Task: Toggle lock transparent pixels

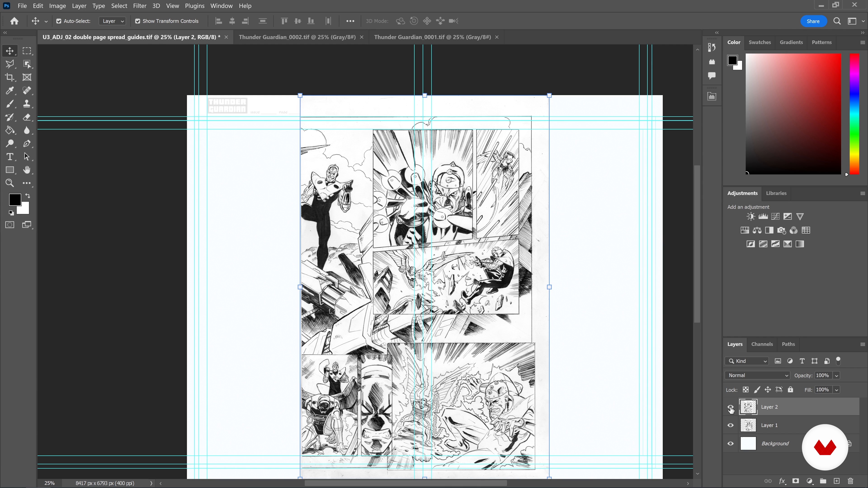Action: coord(746,390)
